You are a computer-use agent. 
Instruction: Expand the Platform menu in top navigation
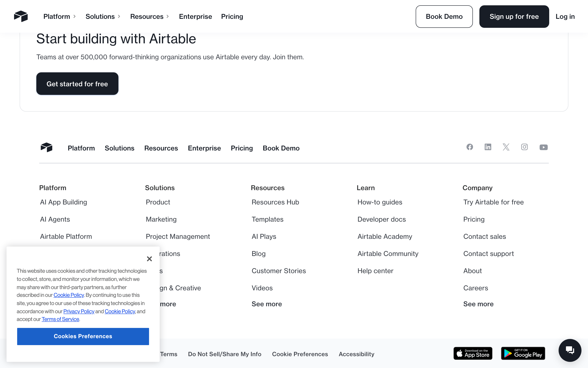60,17
